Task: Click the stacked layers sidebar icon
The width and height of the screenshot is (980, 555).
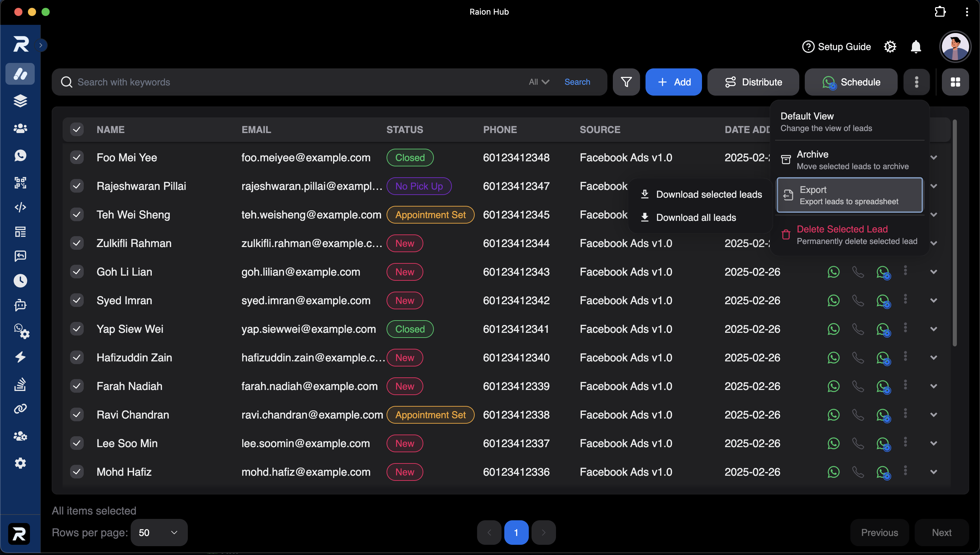Action: (20, 101)
